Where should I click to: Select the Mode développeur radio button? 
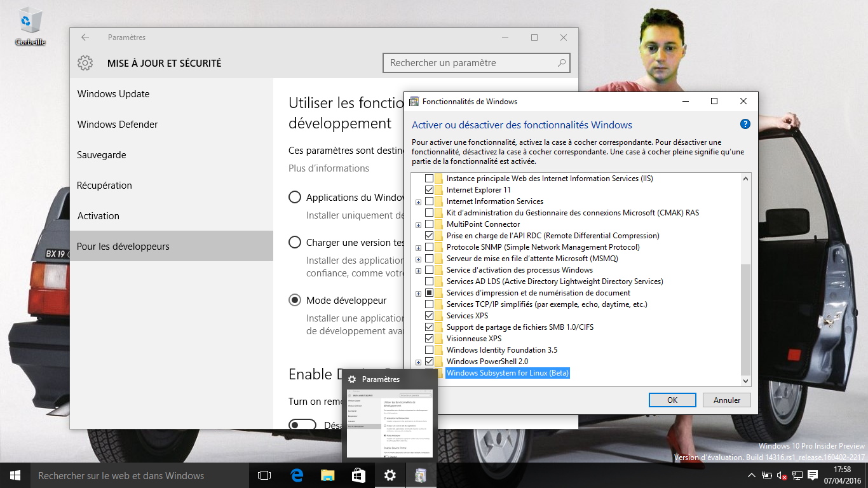(295, 300)
